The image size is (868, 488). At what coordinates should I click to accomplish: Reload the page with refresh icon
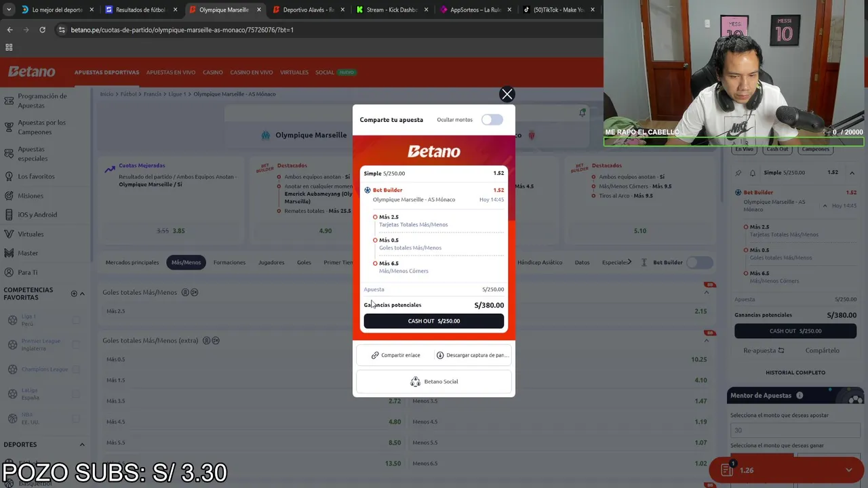coord(42,30)
